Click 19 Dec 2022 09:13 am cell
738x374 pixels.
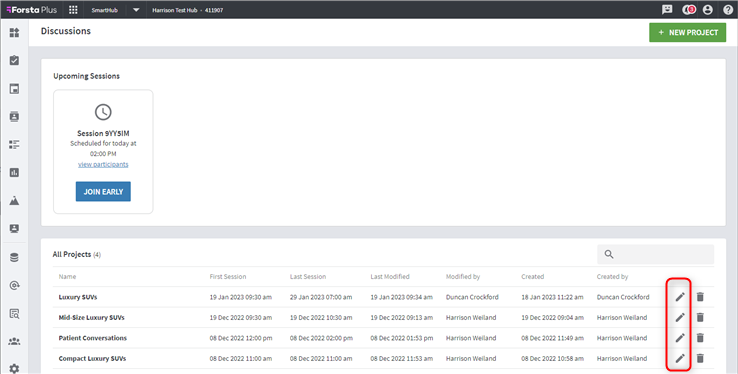coord(401,318)
